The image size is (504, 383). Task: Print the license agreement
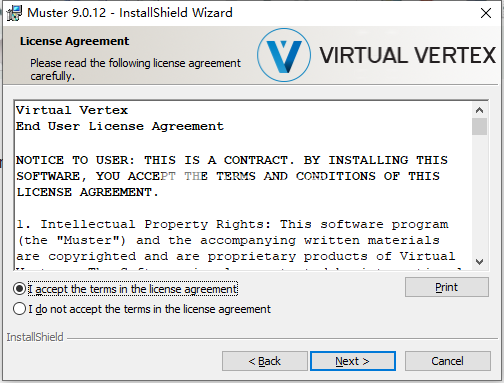[447, 287]
